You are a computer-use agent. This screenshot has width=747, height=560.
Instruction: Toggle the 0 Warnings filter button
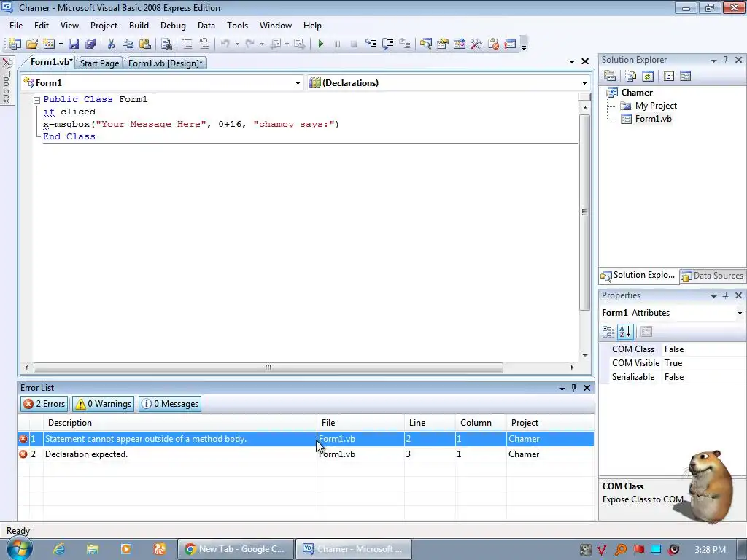pyautogui.click(x=104, y=404)
